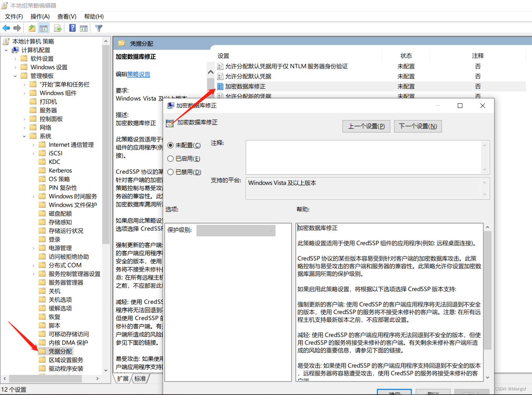Click the 保护级别 dropdown field
The width and height of the screenshot is (532, 395).
[236, 230]
